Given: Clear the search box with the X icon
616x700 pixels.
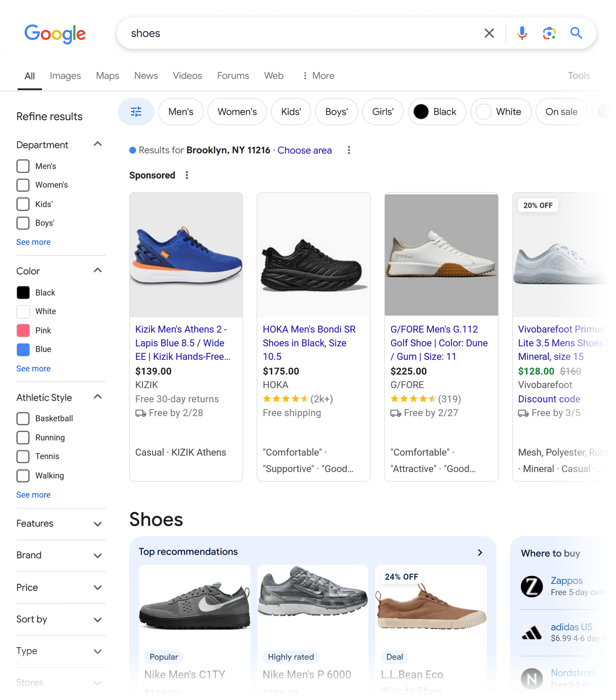Looking at the screenshot, I should 489,33.
